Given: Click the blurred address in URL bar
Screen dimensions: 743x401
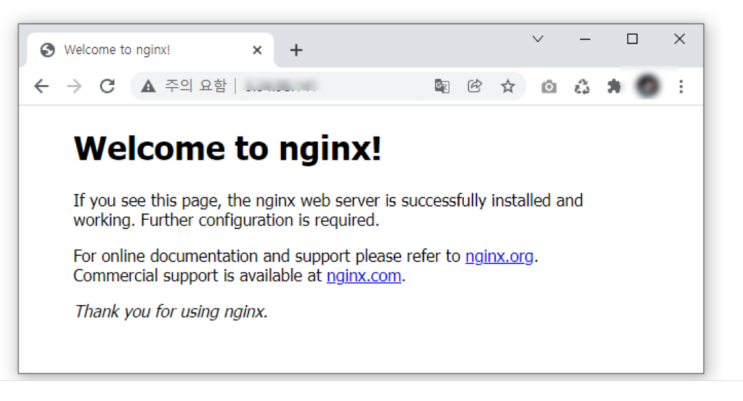Looking at the screenshot, I should pyautogui.click(x=281, y=86).
